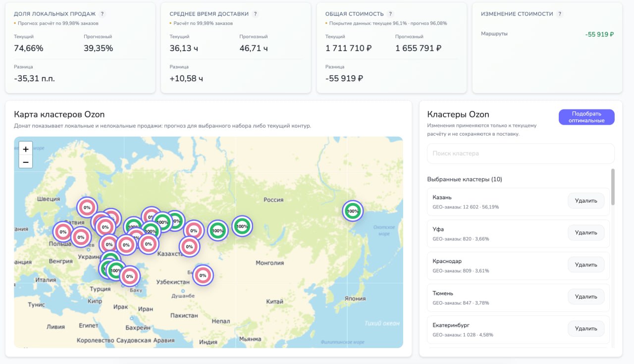Focus the Поиск кластера search field
The height and width of the screenshot is (364, 634).
(x=521, y=154)
